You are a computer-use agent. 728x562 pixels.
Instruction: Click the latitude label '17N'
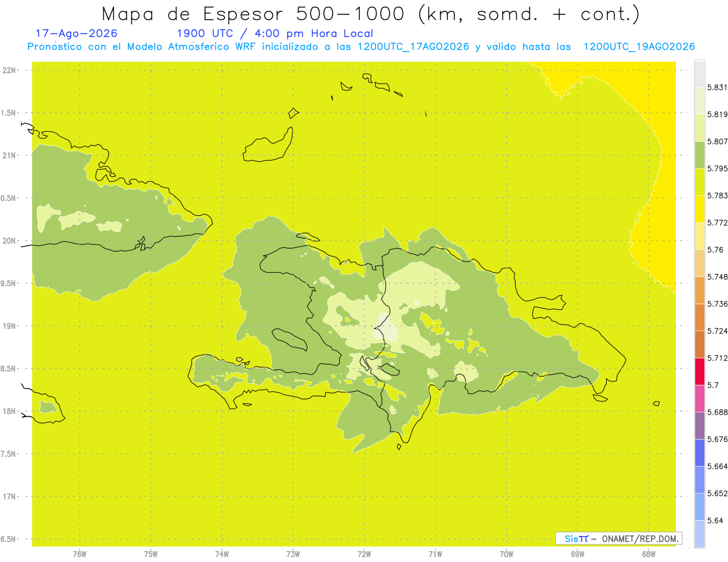pyautogui.click(x=9, y=497)
